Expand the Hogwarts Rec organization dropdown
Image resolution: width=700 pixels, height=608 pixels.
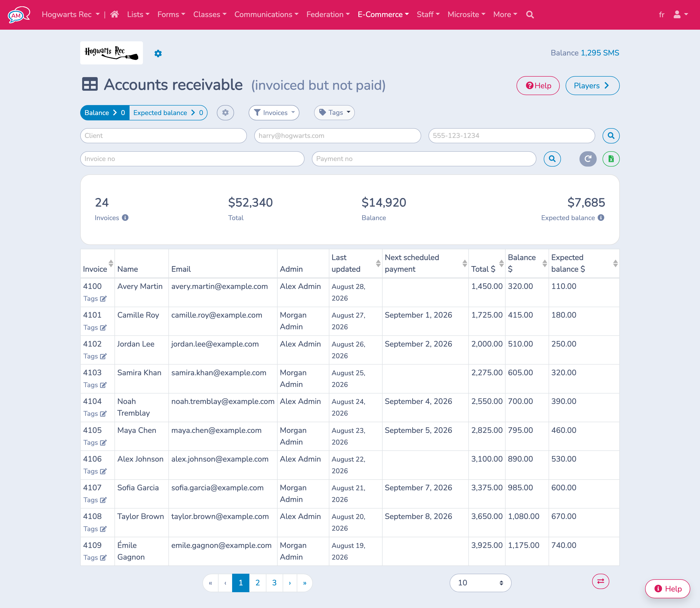tap(70, 15)
